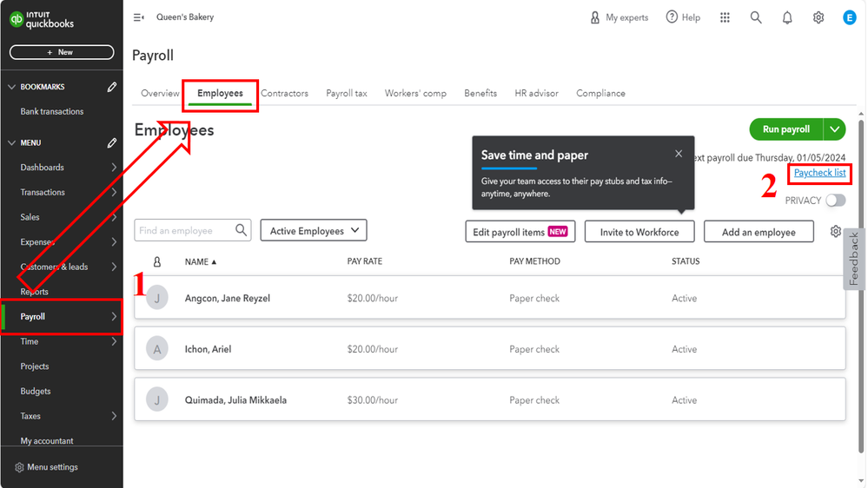
Task: Open the apps grid icon
Action: (x=725, y=17)
